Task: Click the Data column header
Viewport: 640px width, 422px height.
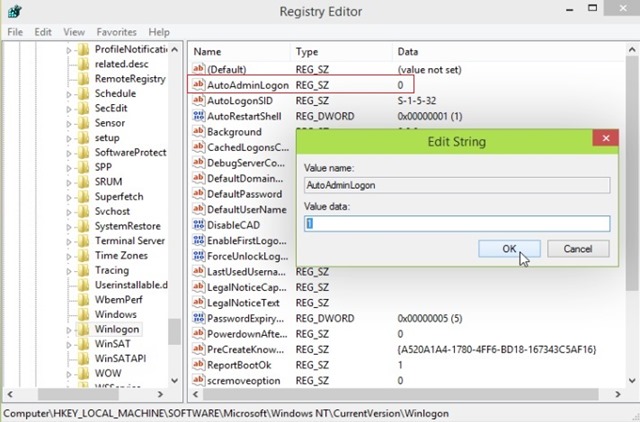Action: point(508,52)
